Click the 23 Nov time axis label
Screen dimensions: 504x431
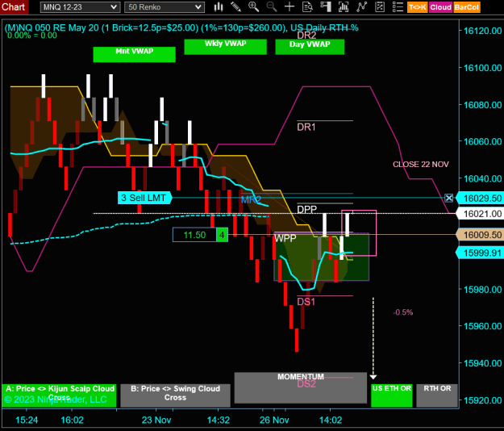click(x=156, y=420)
